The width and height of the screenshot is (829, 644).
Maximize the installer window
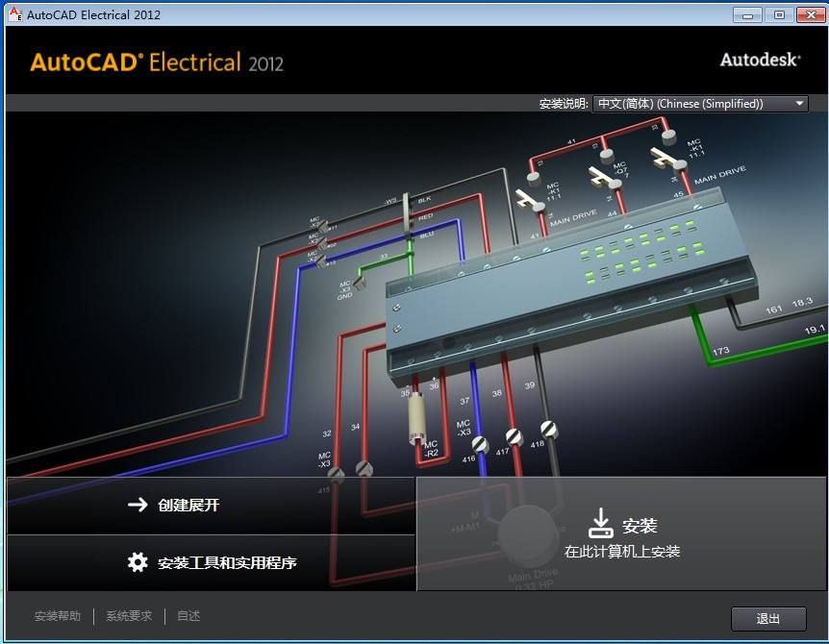(779, 14)
